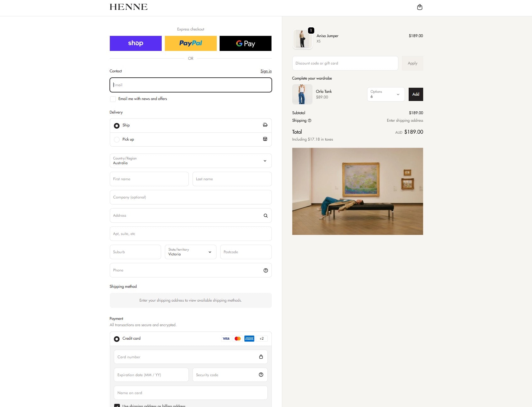Enable email me with news and offers
Screen dimensions: 532x407
(x=113, y=99)
